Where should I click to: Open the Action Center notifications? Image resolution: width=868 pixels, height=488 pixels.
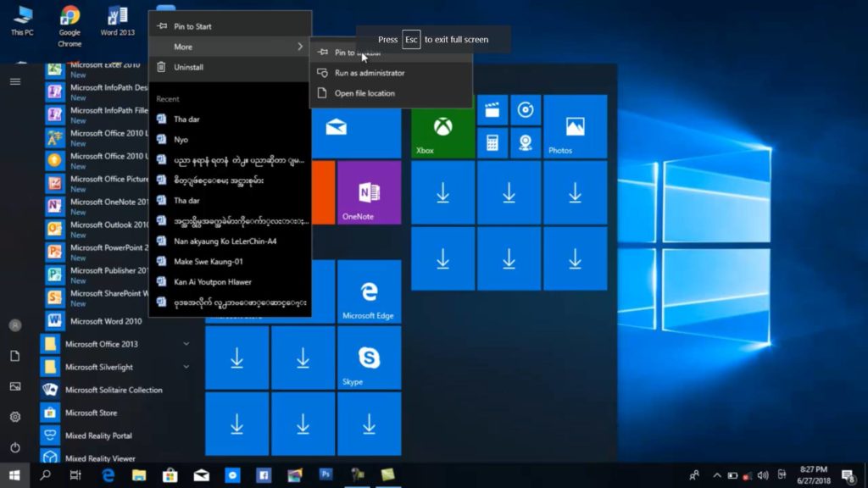point(848,475)
